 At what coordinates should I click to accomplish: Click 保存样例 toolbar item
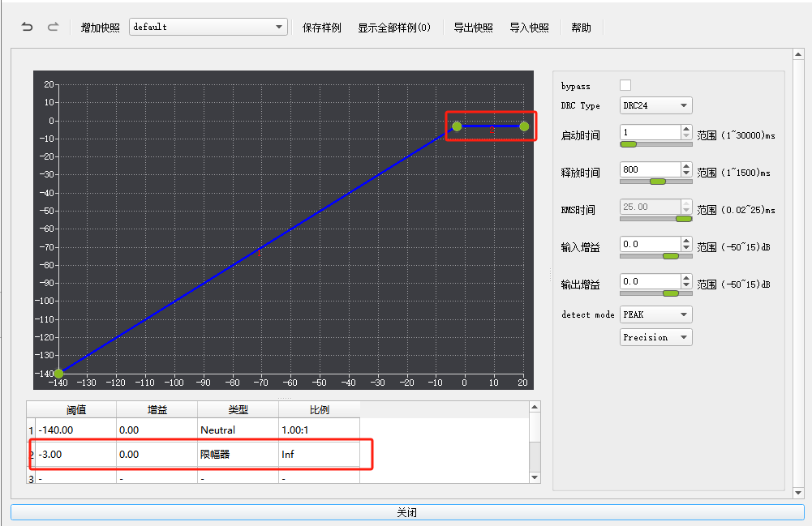point(321,28)
